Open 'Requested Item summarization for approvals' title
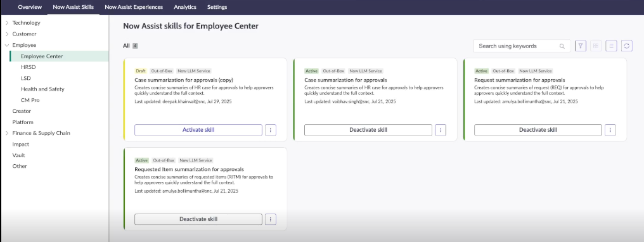 pyautogui.click(x=190, y=169)
